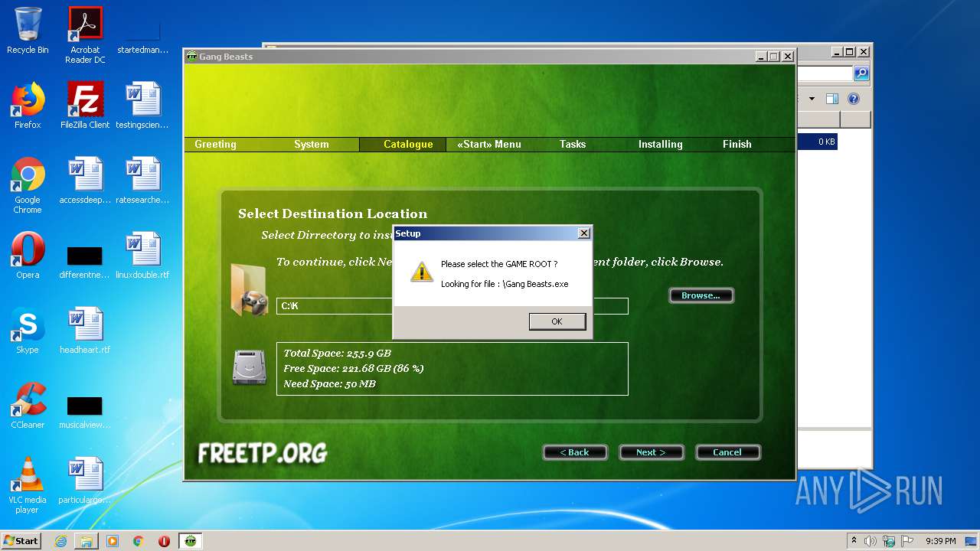Open Internet Explorer from taskbar

click(60, 541)
